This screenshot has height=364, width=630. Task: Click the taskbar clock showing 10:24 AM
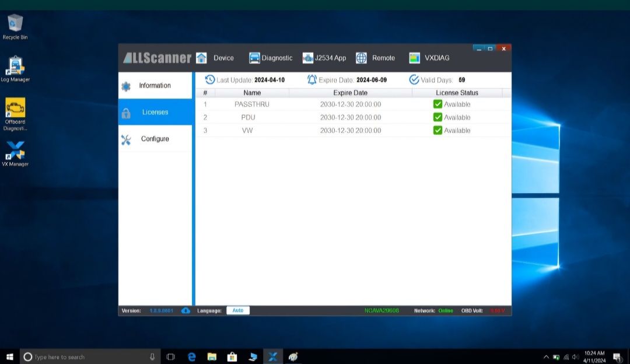click(594, 357)
